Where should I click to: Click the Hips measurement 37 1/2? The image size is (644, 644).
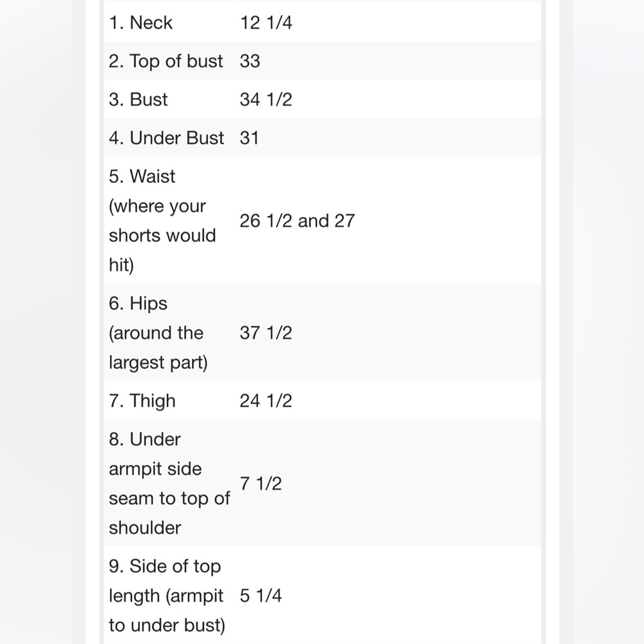coord(266,333)
